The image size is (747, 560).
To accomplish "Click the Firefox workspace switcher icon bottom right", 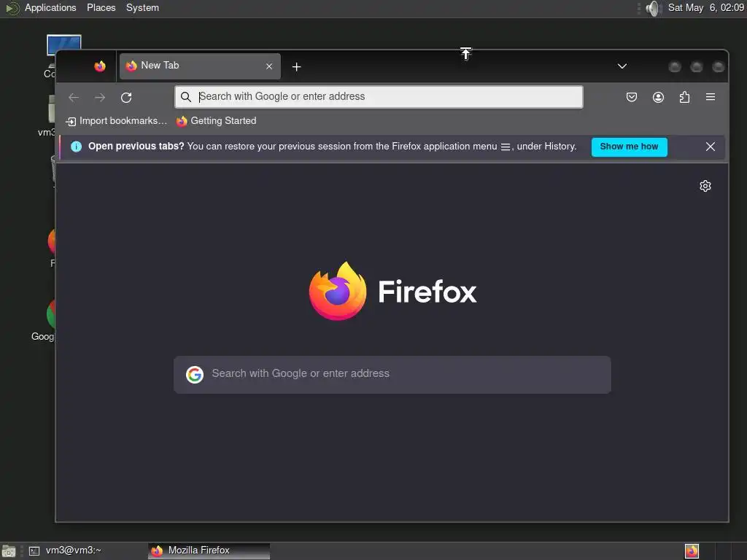I will coord(692,551).
